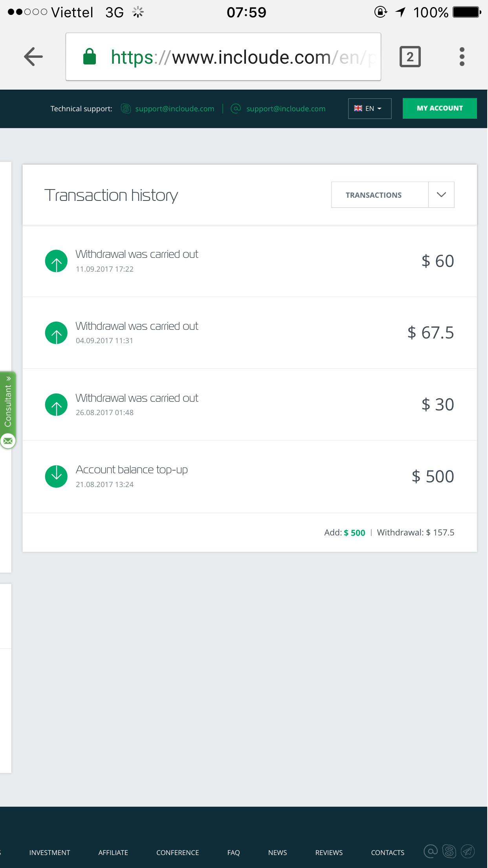The width and height of the screenshot is (488, 868).
Task: Click the Telegram paper plane footer icon
Action: pyautogui.click(x=468, y=851)
